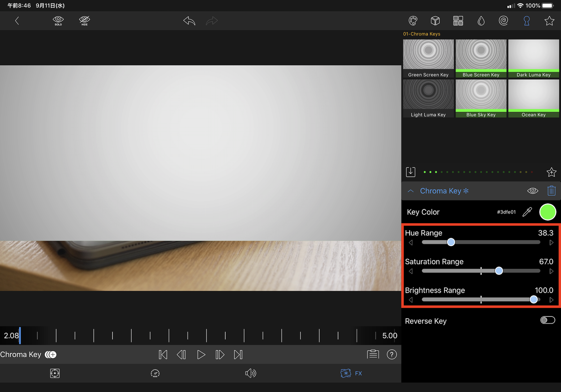Toggle the Reverse Key switch
561x392 pixels.
[x=548, y=320]
